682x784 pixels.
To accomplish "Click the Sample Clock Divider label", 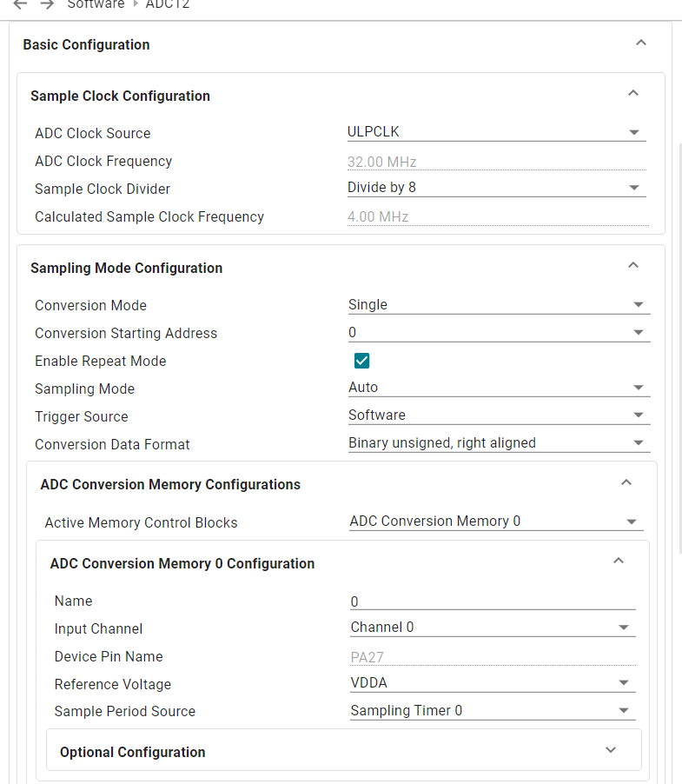I will point(103,189).
